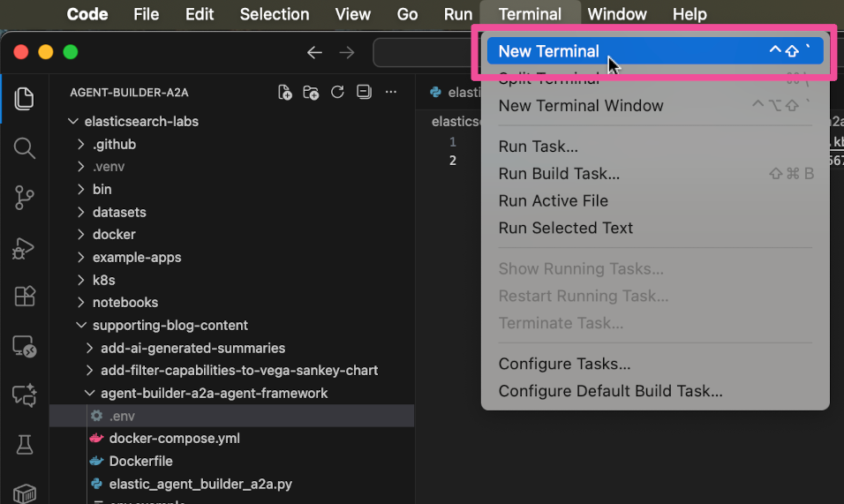Open the File menu
The width and height of the screenshot is (844, 504).
click(x=147, y=14)
